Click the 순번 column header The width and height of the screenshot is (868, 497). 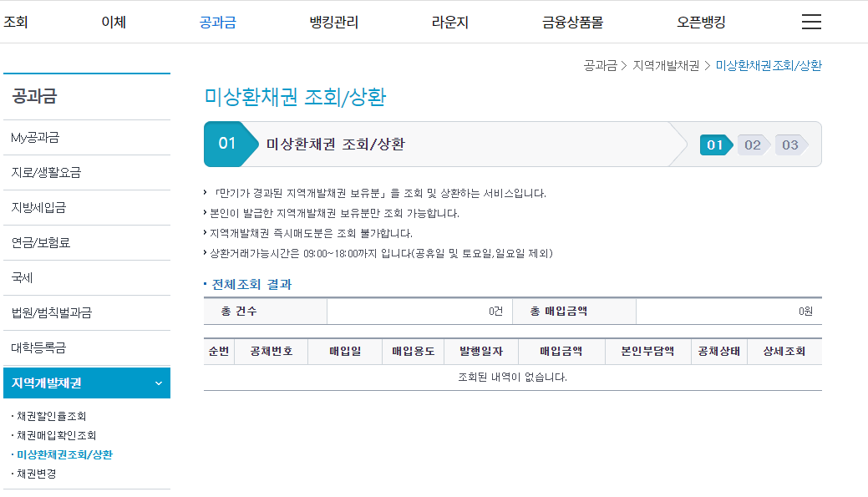219,352
